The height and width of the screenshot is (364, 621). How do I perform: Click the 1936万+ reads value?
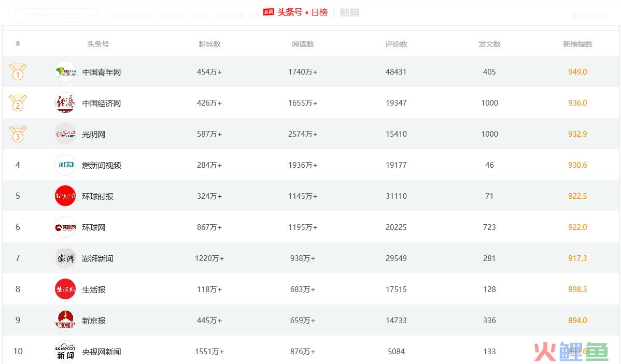[x=303, y=165]
